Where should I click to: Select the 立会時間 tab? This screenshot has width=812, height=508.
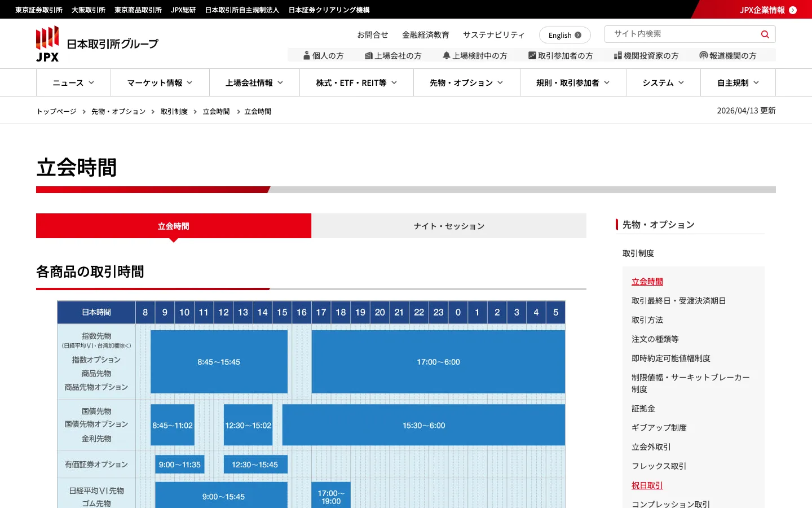[174, 226]
